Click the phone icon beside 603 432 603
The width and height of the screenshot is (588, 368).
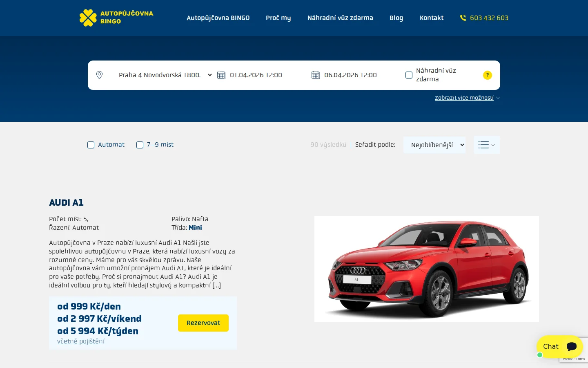463,18
